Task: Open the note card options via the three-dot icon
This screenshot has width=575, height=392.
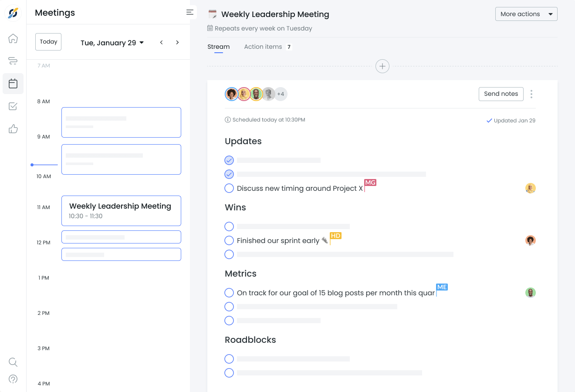Action: (531, 94)
